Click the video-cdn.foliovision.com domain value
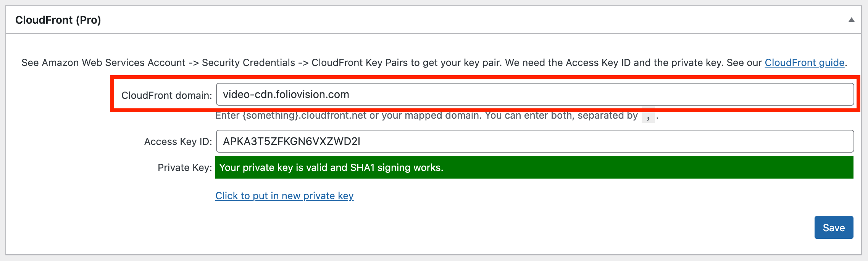The height and width of the screenshot is (261, 868). [x=286, y=95]
